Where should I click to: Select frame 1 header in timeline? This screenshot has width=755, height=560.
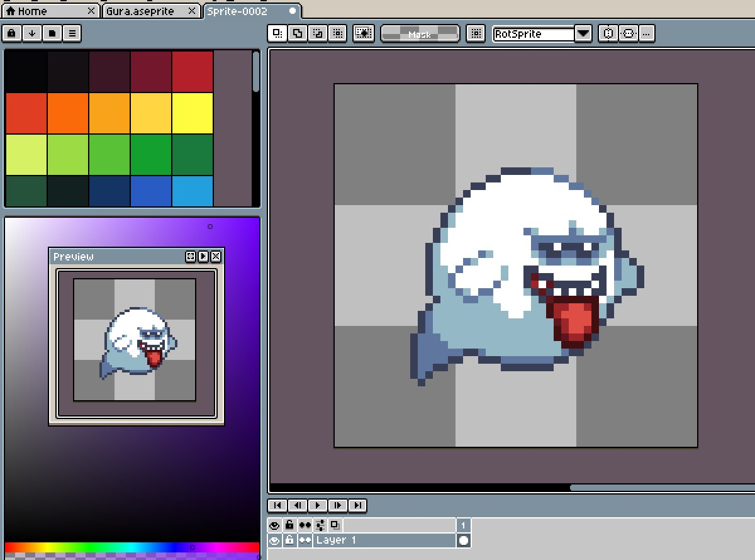tap(464, 525)
